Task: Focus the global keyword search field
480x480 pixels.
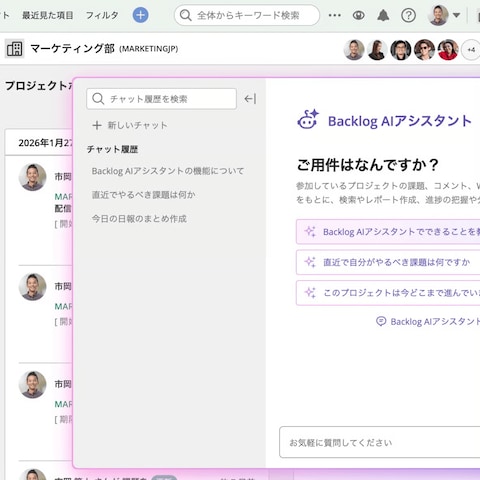Action: (x=247, y=15)
